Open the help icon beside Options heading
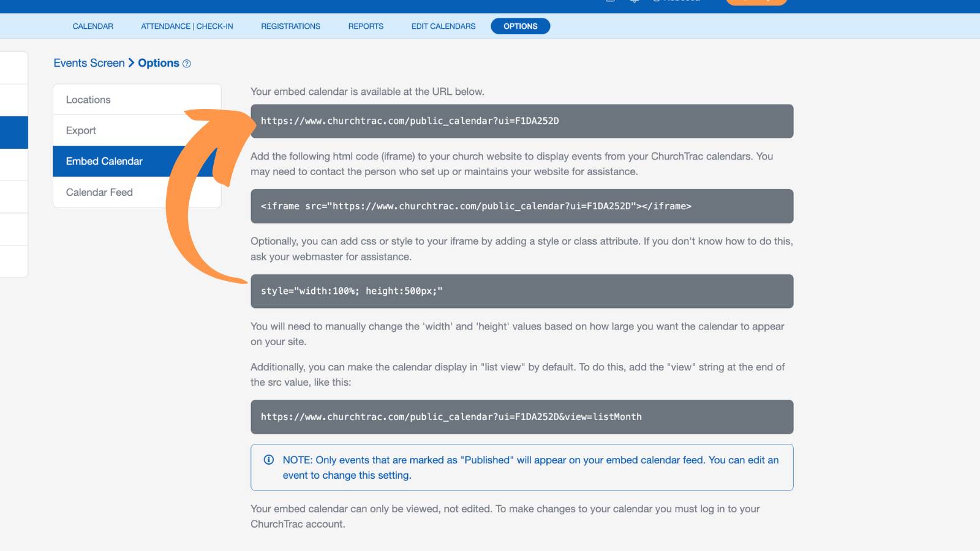This screenshot has width=980, height=551. [x=187, y=64]
